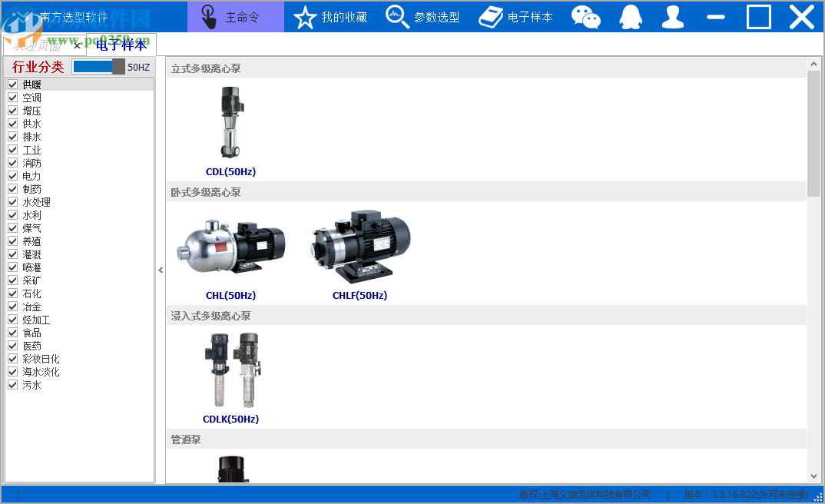Toggle the 采矿 checkbox
This screenshot has height=504, width=825.
click(x=13, y=280)
